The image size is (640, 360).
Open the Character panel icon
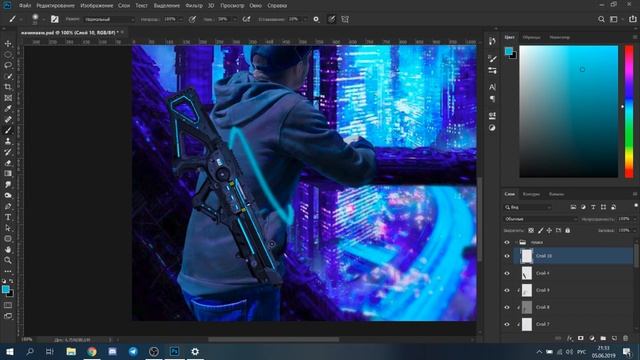(x=492, y=87)
